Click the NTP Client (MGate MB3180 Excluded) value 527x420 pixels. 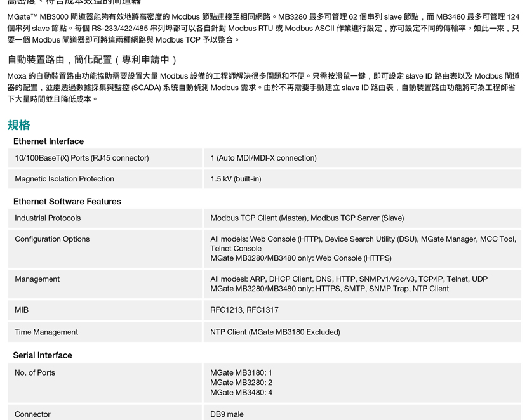coord(275,332)
